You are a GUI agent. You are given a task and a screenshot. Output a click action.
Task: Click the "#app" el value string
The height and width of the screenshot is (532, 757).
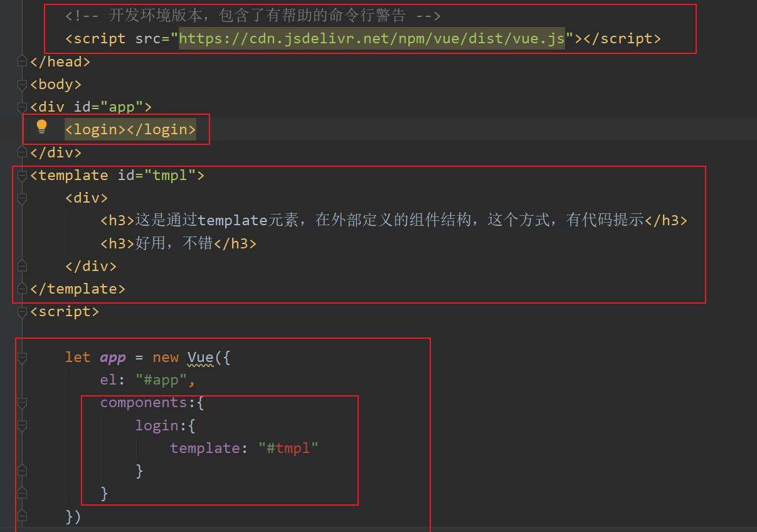pos(166,380)
